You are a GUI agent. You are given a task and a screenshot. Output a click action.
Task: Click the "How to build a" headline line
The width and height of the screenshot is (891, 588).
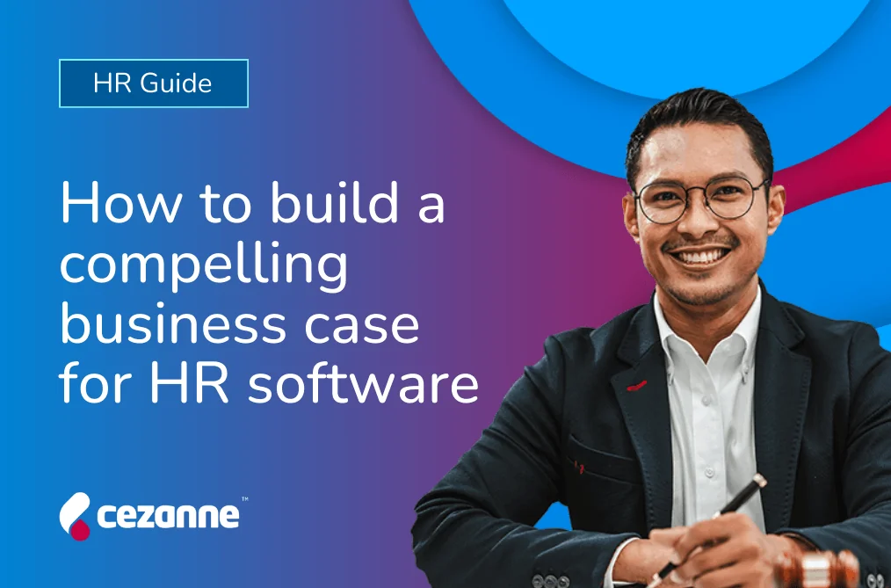pos(252,206)
